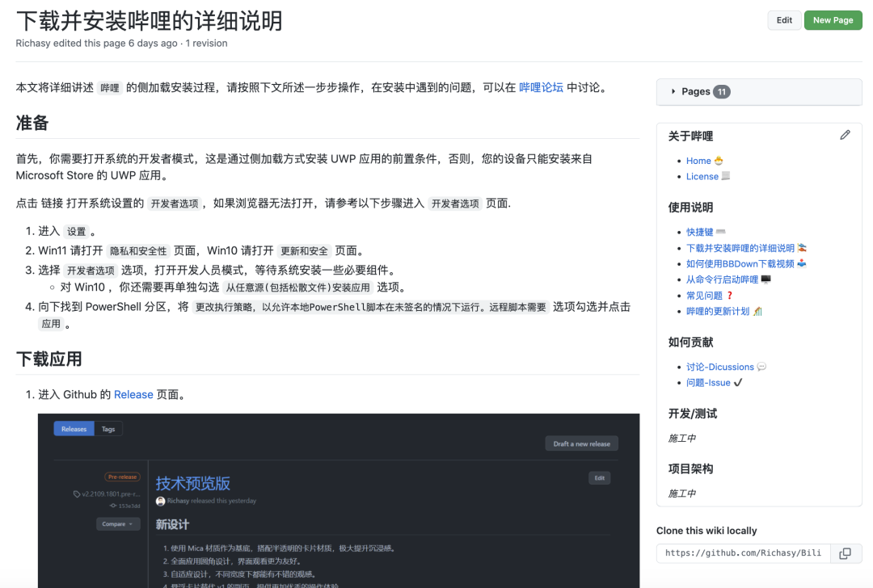Click Draft a new release button
873x588 pixels.
coord(582,444)
